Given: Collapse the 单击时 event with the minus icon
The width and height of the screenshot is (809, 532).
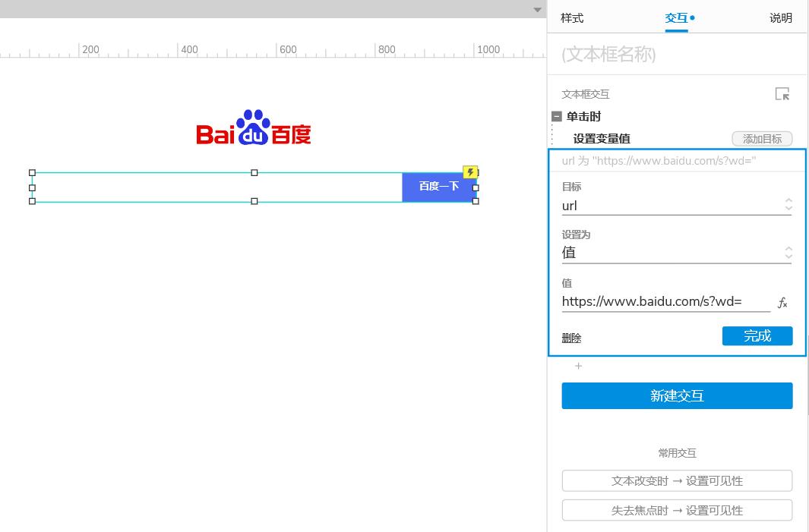Looking at the screenshot, I should point(556,117).
